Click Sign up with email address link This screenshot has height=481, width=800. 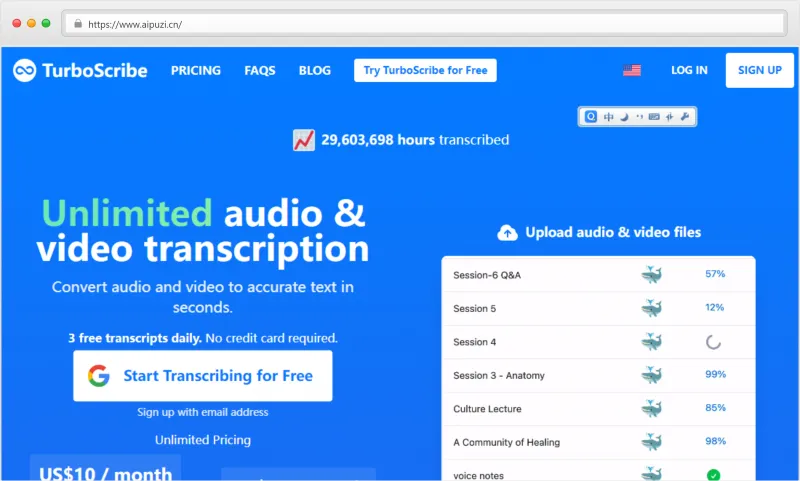tap(203, 412)
